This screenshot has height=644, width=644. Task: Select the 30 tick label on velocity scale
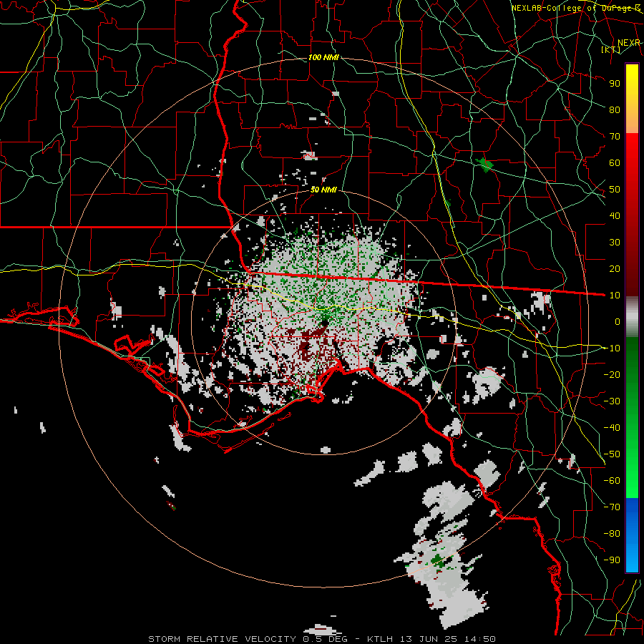tap(615, 243)
